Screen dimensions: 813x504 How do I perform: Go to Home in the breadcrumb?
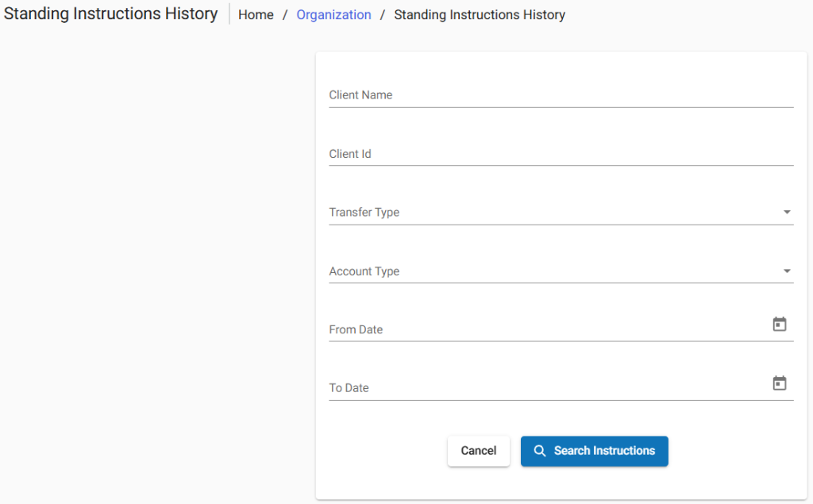tap(256, 15)
